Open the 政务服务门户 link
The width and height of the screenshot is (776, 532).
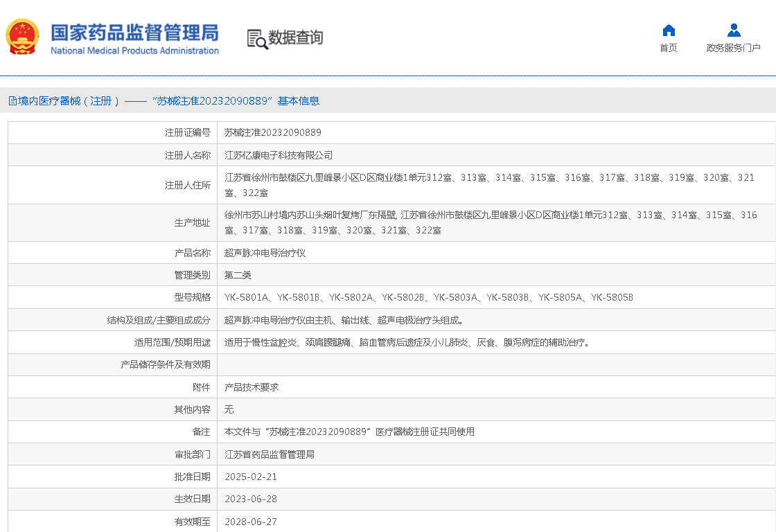pyautogui.click(x=733, y=48)
